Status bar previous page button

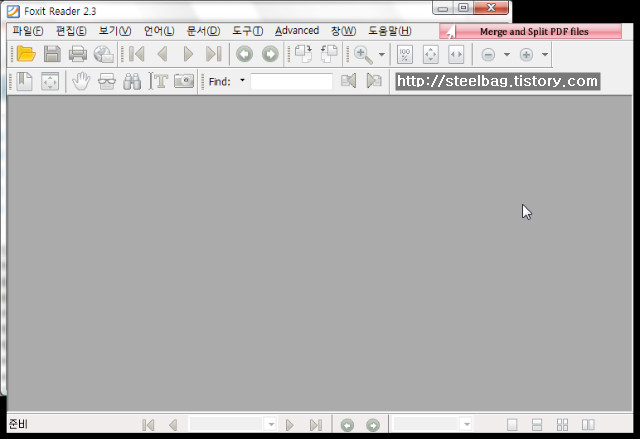click(173, 425)
